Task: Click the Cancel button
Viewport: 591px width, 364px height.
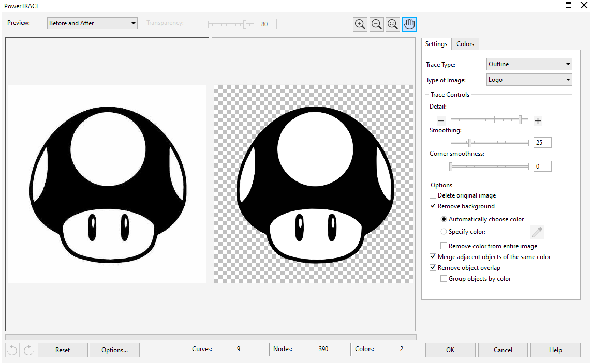Action: point(503,350)
